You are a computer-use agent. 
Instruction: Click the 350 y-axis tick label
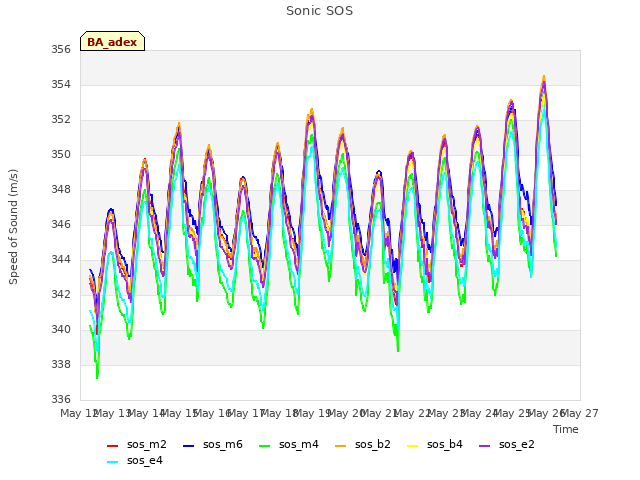(x=61, y=155)
